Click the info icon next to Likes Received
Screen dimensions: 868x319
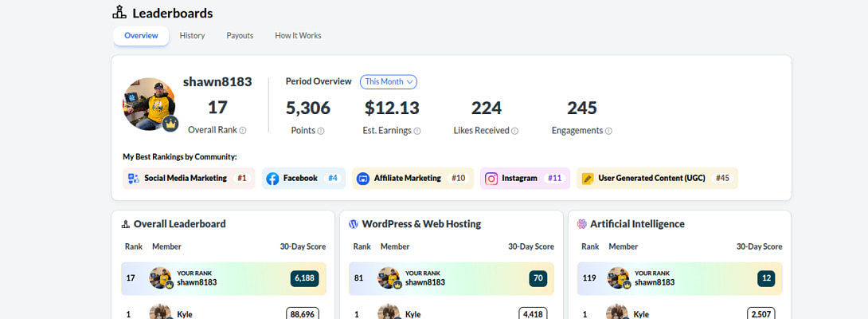514,131
